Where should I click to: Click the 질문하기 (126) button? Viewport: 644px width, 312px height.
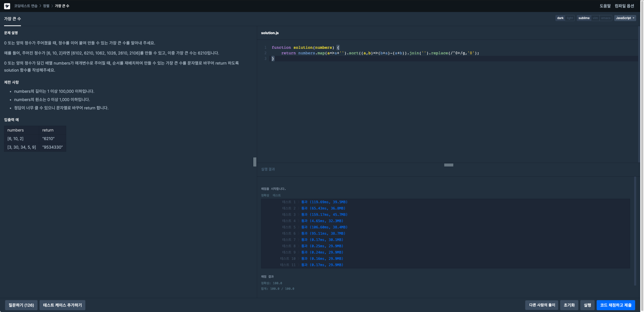[x=21, y=305]
